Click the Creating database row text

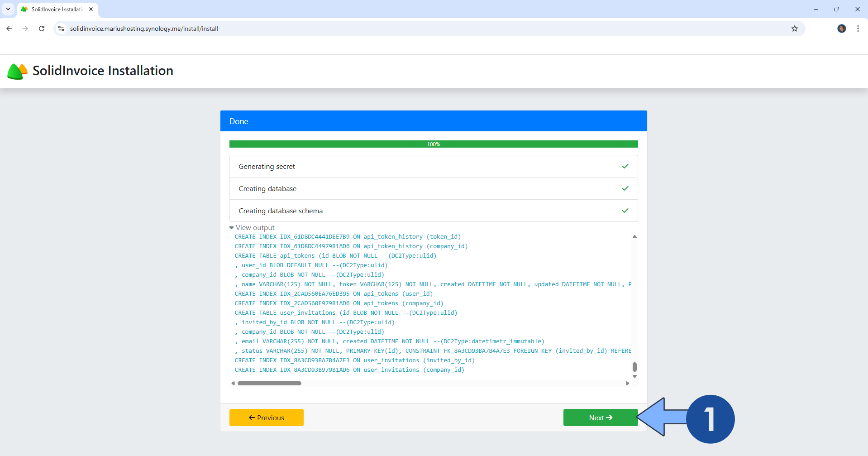[267, 188]
